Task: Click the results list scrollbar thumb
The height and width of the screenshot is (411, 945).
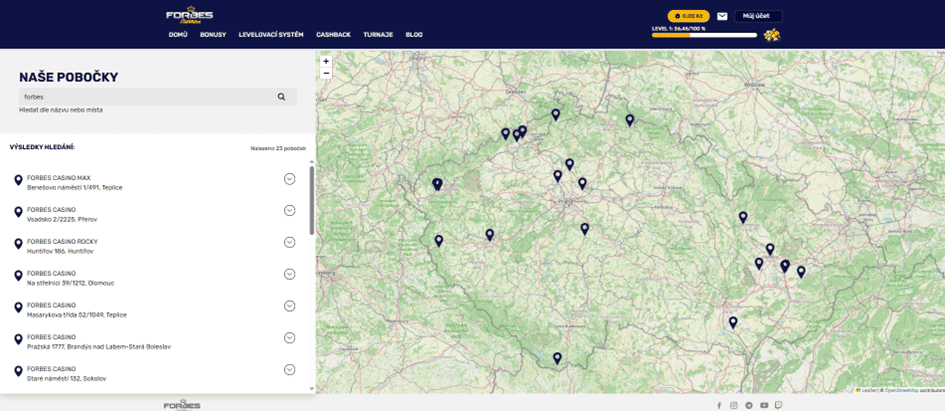Action: [x=312, y=200]
